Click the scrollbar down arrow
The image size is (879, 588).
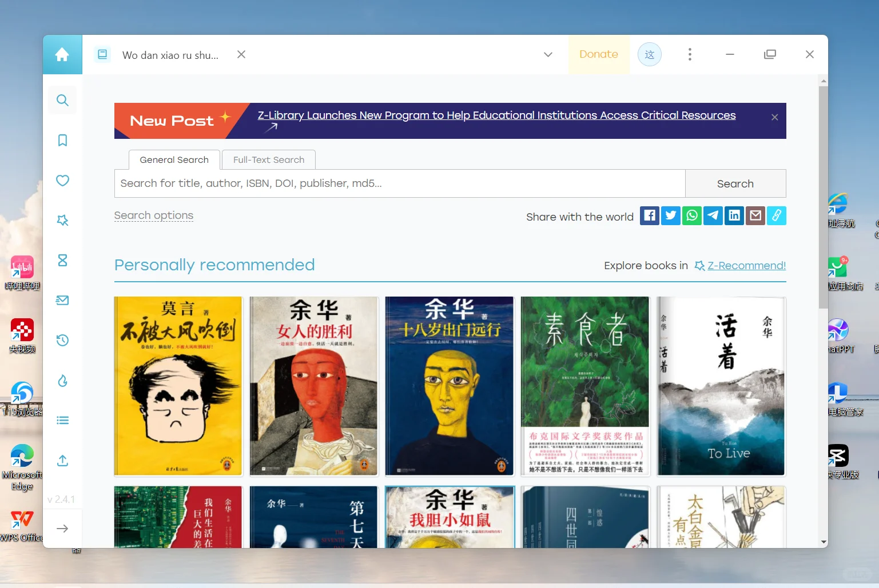[x=824, y=542]
